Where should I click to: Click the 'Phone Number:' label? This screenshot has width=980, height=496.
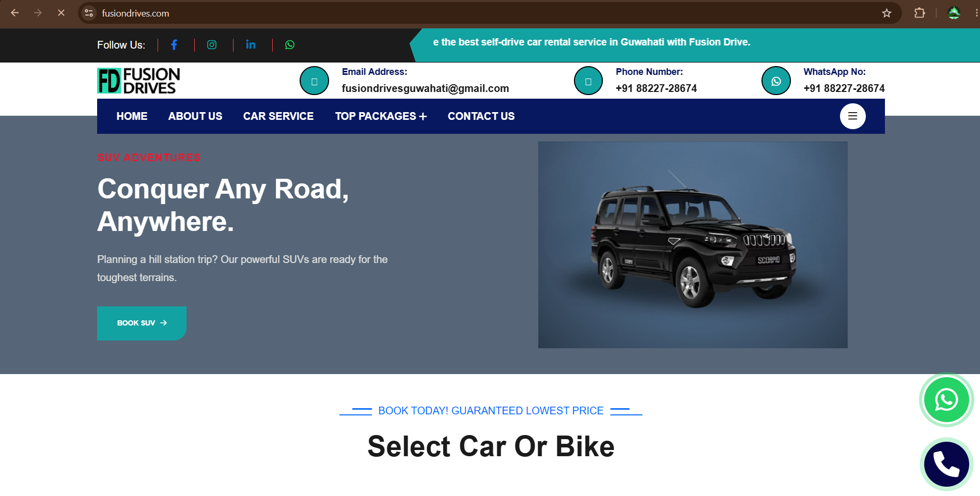(649, 72)
